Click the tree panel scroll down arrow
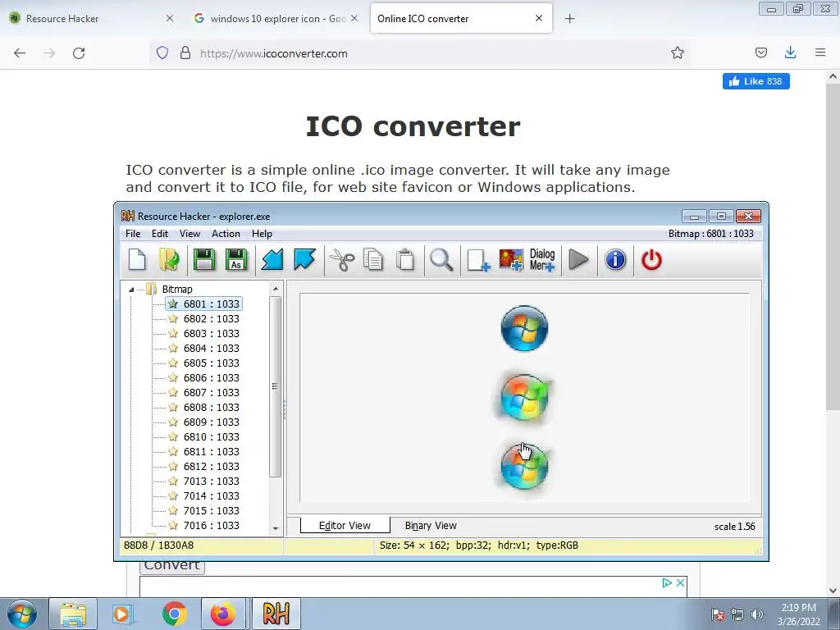The height and width of the screenshot is (630, 840). click(276, 529)
